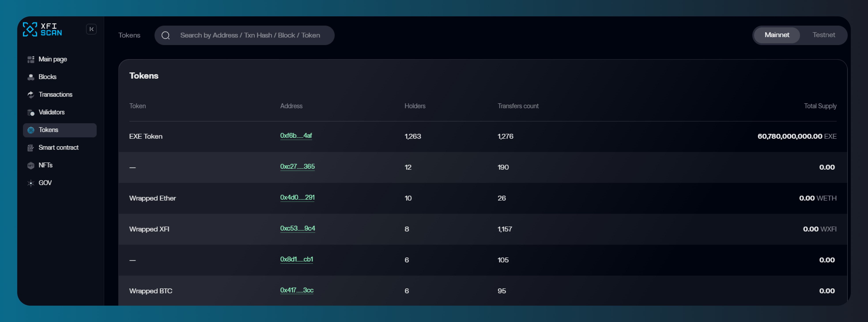Click the EXE Token name
868x322 pixels.
click(145, 136)
